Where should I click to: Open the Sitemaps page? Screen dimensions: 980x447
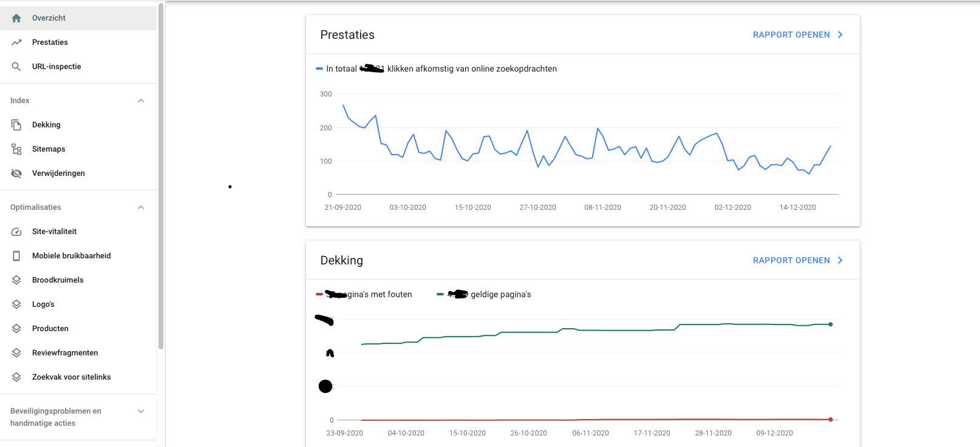click(78, 149)
